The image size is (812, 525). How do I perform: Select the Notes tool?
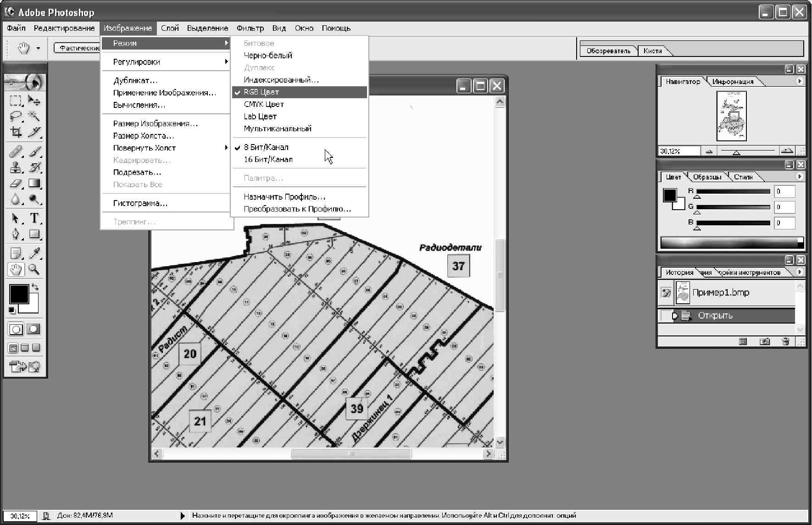click(16, 253)
